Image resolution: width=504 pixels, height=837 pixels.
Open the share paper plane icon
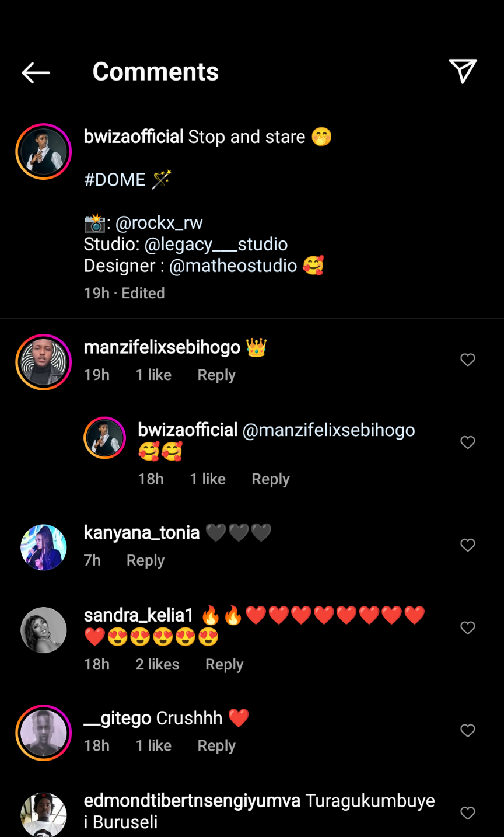pyautogui.click(x=463, y=71)
